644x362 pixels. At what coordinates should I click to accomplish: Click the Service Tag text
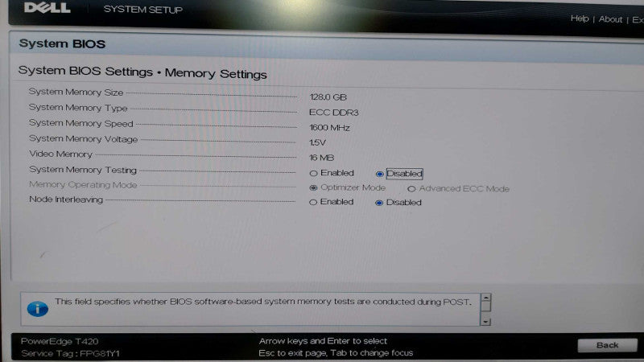tap(70, 353)
